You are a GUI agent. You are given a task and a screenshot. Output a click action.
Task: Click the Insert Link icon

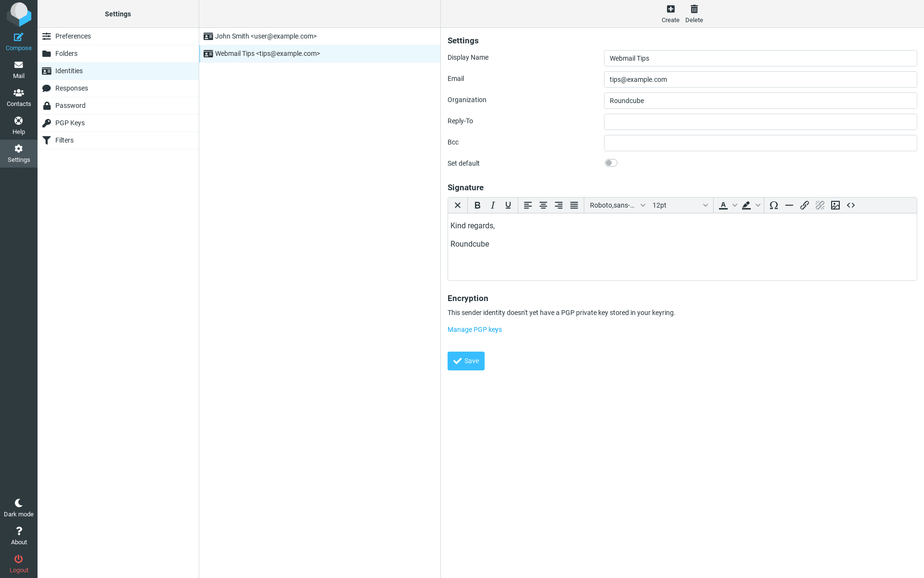804,205
